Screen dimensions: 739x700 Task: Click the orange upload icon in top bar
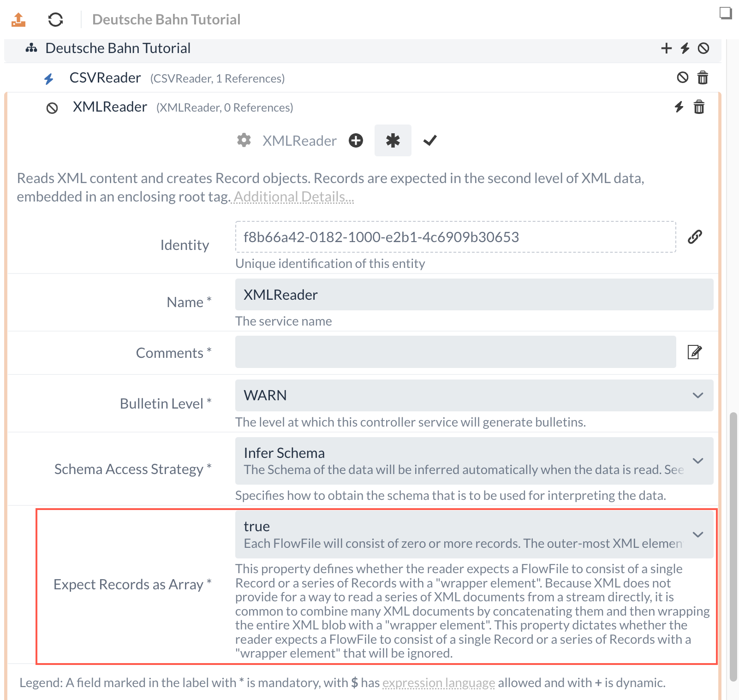[18, 19]
